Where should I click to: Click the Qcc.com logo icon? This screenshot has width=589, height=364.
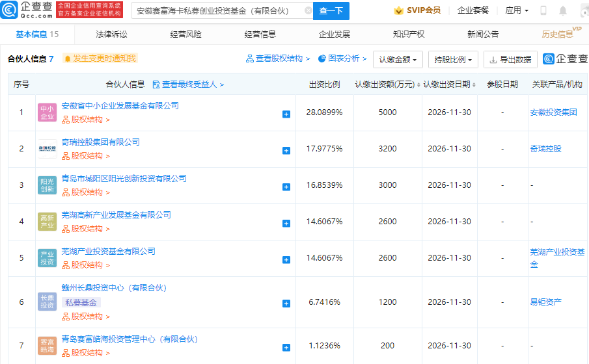click(x=9, y=10)
